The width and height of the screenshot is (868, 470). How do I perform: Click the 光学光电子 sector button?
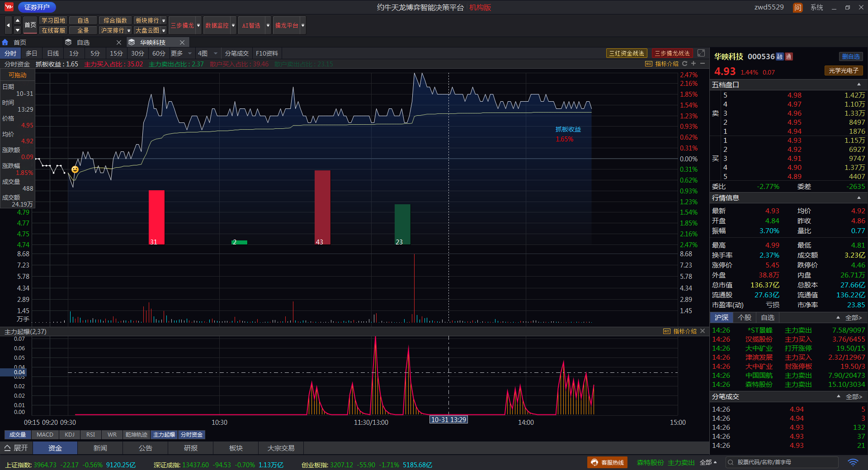(844, 70)
